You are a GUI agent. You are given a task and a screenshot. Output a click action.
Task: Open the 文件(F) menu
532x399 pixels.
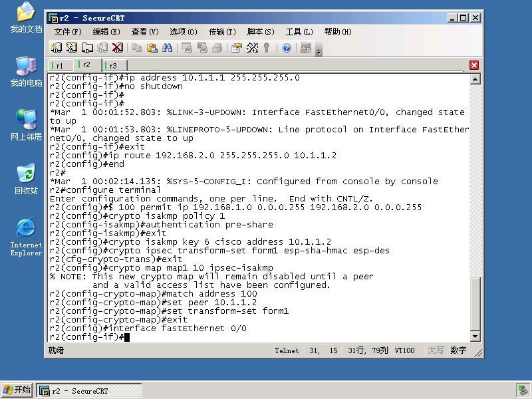(68, 32)
